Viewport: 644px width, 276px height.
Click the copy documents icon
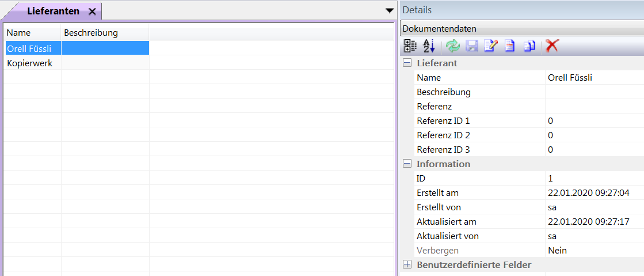coord(529,46)
